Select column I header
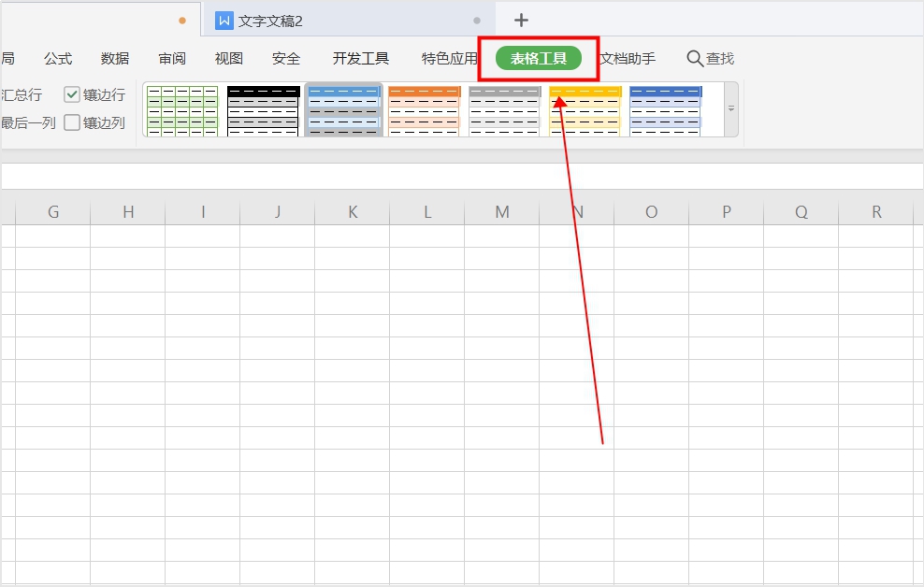 [x=203, y=212]
